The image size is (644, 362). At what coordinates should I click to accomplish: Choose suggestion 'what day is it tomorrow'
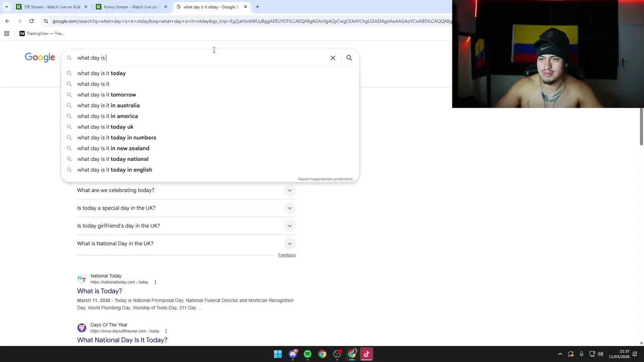210,95
